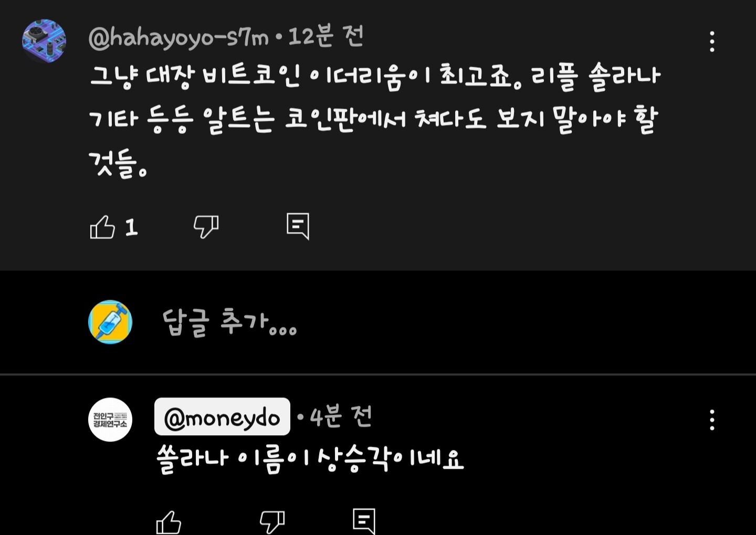Open the @hahayoyo-s7m username link

[x=178, y=38]
